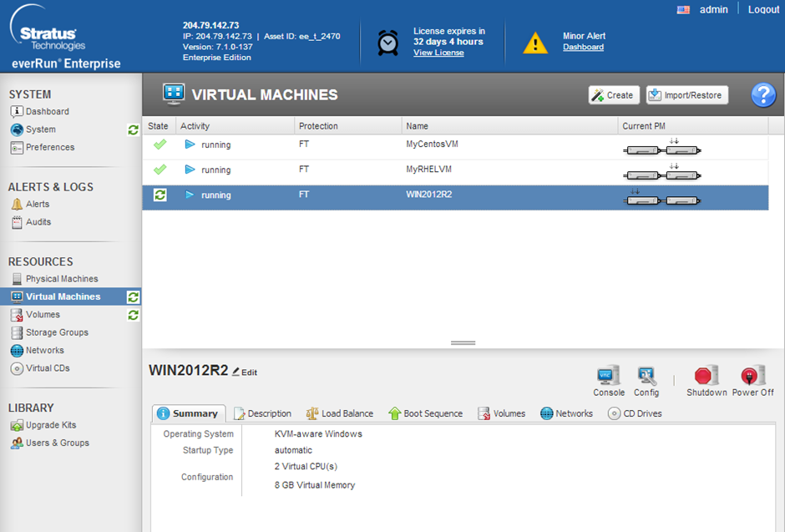Follow the View License link
785x532 pixels.
pyautogui.click(x=438, y=53)
